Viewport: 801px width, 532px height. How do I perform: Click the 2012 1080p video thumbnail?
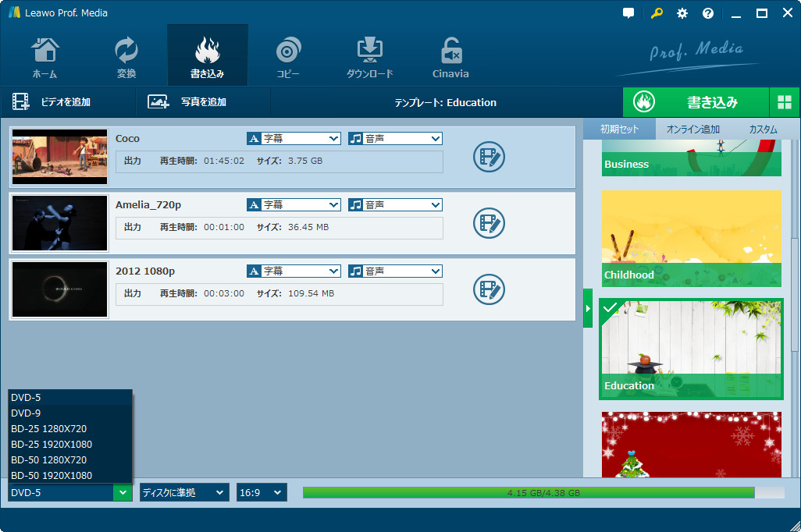[x=60, y=289]
